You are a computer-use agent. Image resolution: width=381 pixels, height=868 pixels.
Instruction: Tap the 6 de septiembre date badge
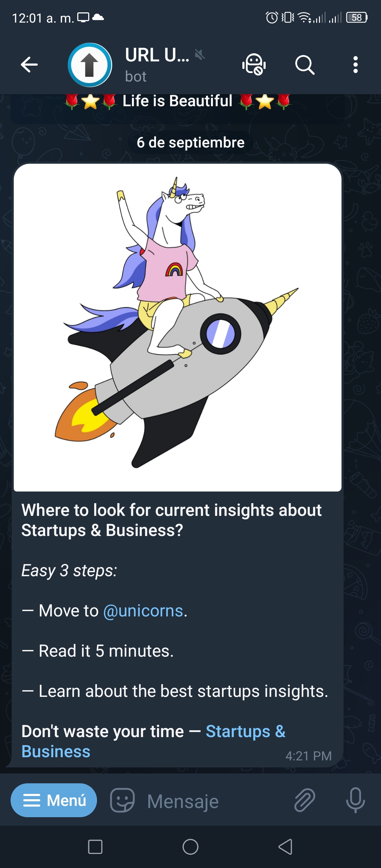click(x=190, y=143)
